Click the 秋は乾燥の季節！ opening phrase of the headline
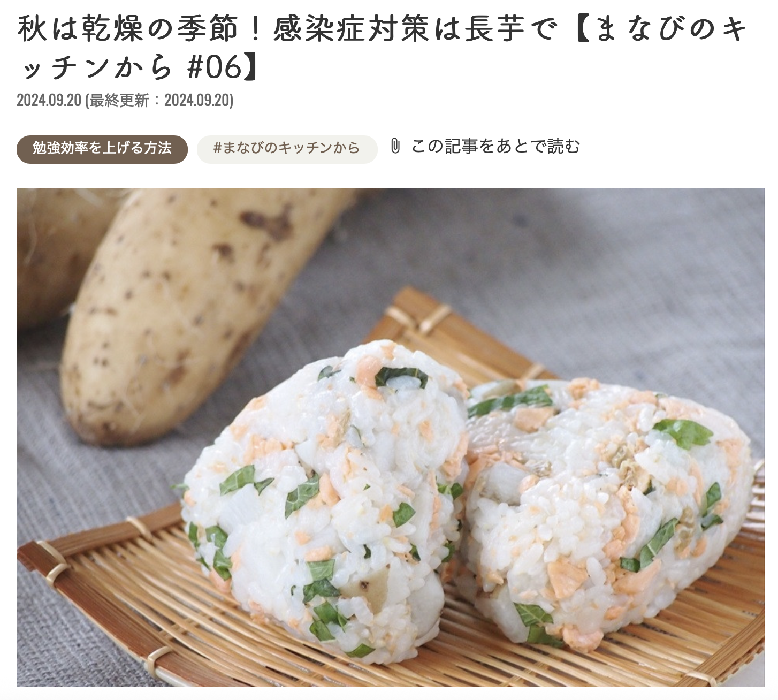The image size is (778, 700). click(140, 28)
